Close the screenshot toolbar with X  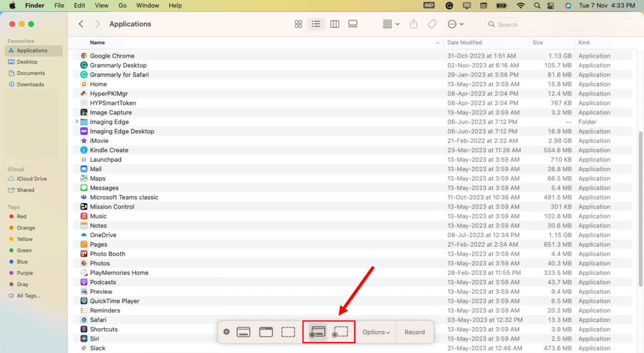[227, 332]
